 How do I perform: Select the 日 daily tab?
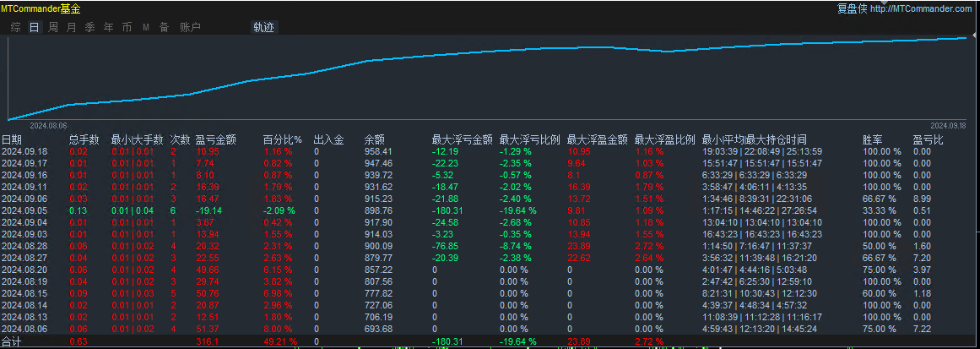tap(35, 28)
